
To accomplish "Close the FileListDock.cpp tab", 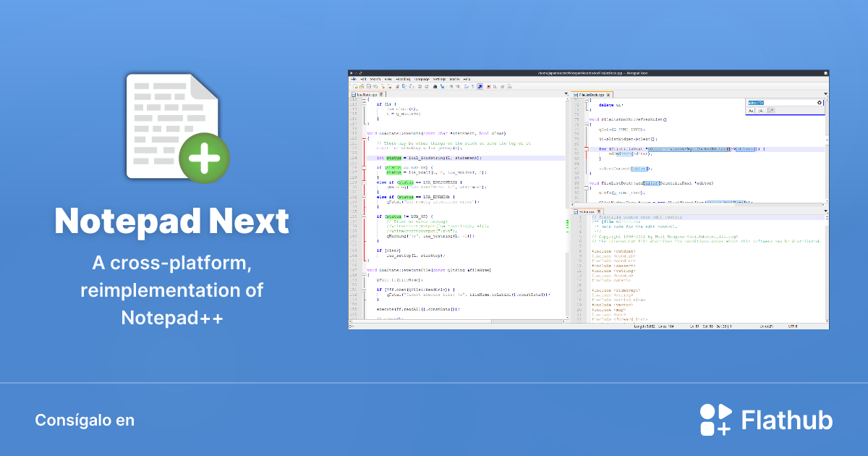I will click(609, 94).
